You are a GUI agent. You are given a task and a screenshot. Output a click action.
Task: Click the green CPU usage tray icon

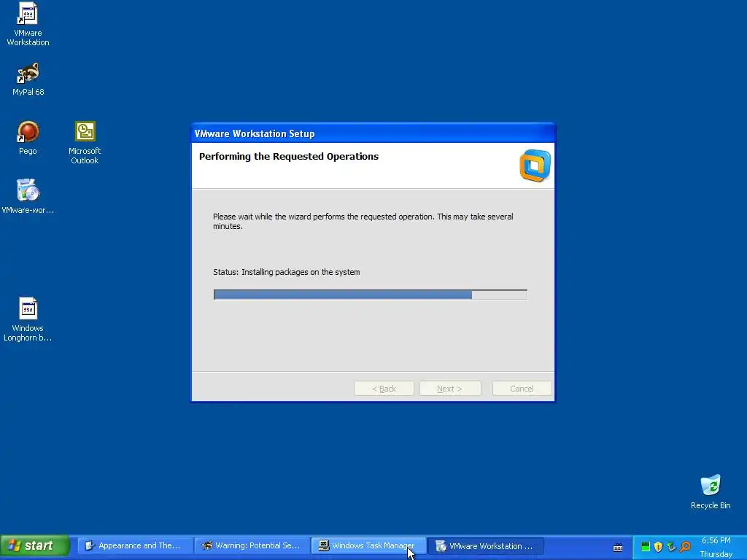point(646,547)
